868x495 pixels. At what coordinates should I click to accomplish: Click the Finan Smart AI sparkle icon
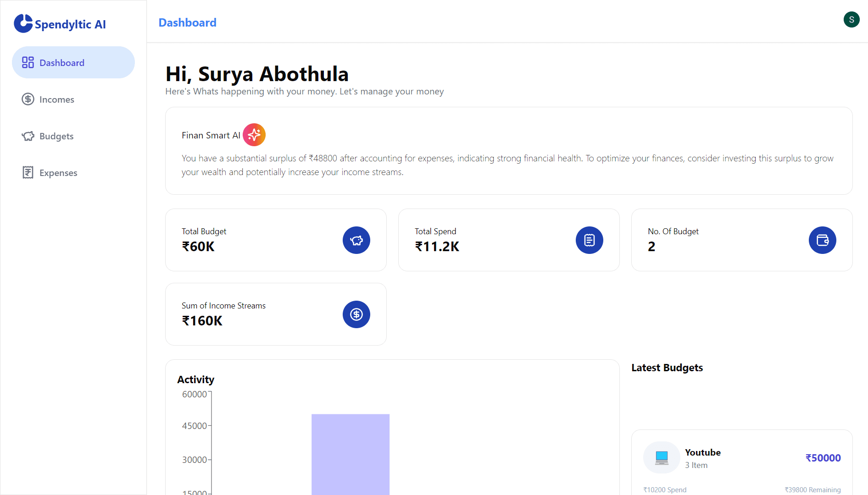click(254, 135)
